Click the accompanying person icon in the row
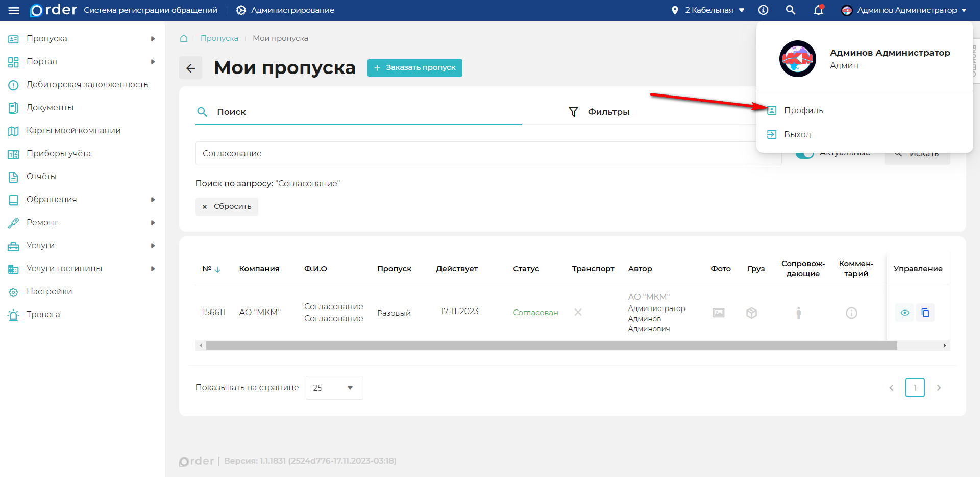The height and width of the screenshot is (477, 980). pos(799,313)
